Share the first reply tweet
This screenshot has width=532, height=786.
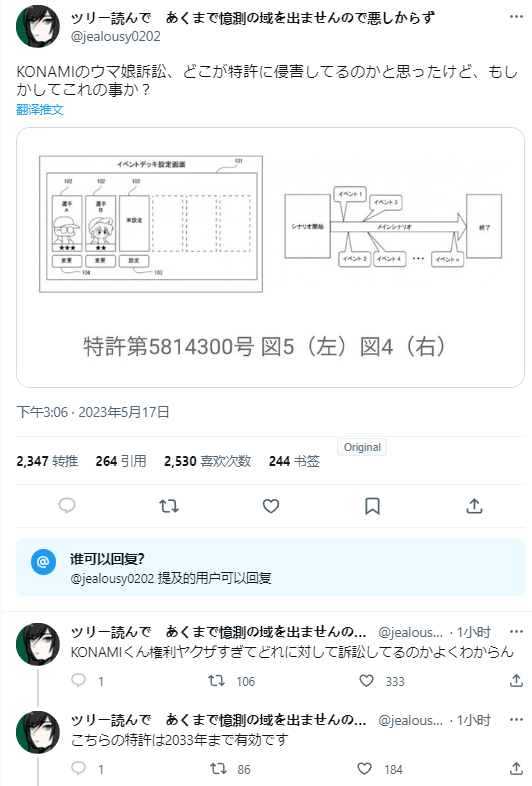pyautogui.click(x=516, y=680)
